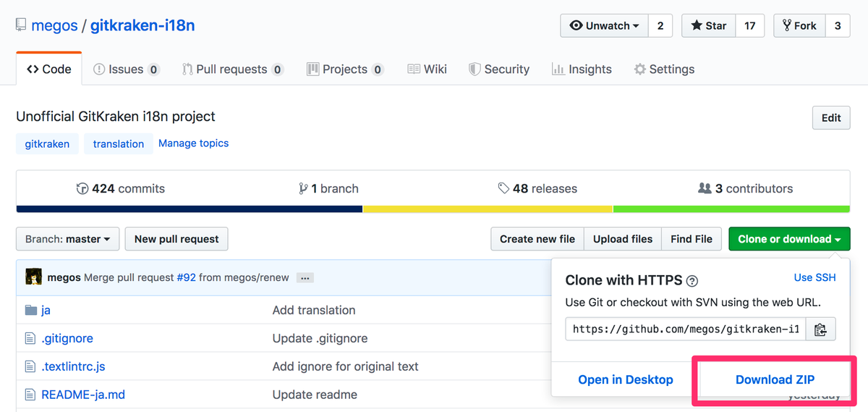Viewport: 868px width, 412px height.
Task: Click Download ZIP
Action: click(x=775, y=379)
